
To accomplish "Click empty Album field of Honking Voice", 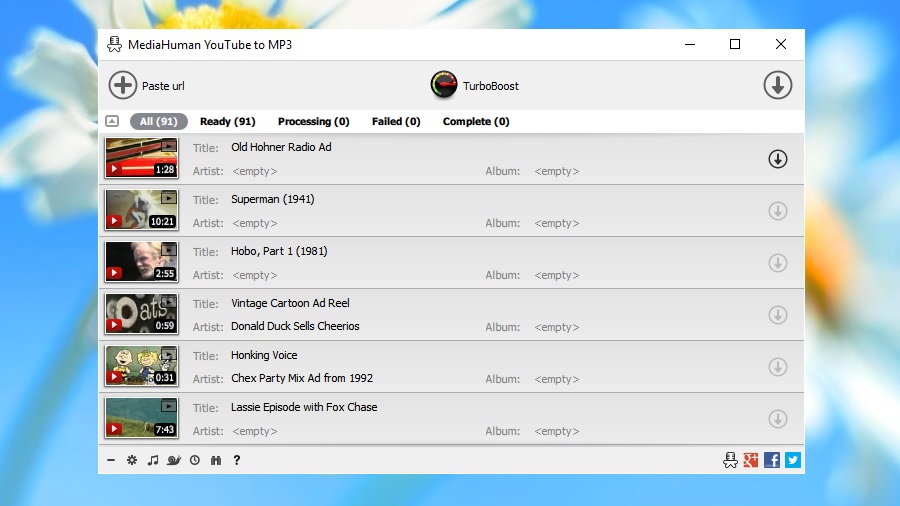I will (557, 379).
